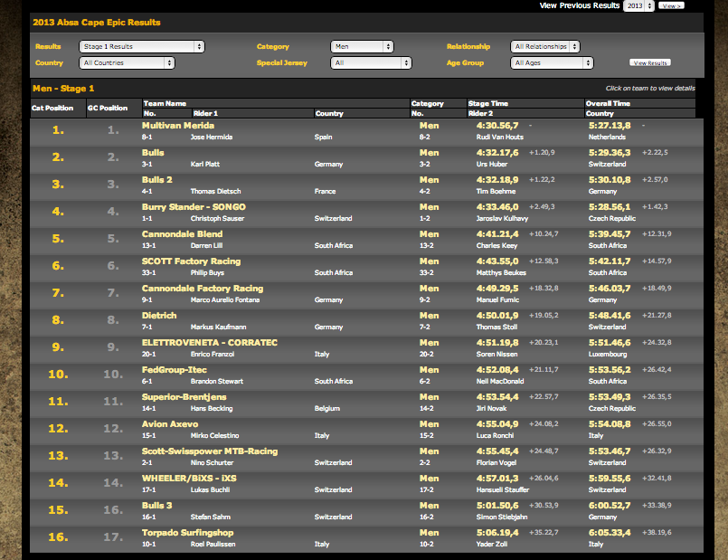View the Scott-Swisspower MTB-Racing team

(210, 451)
